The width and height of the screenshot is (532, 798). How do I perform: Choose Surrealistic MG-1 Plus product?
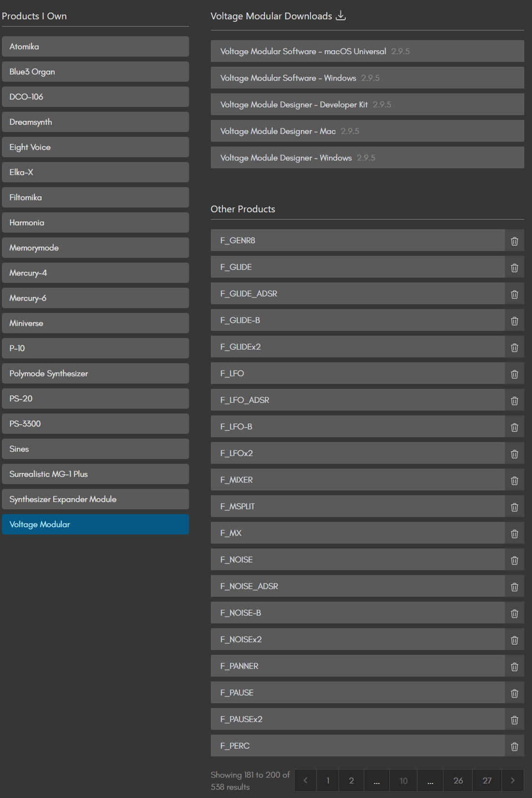click(x=95, y=474)
